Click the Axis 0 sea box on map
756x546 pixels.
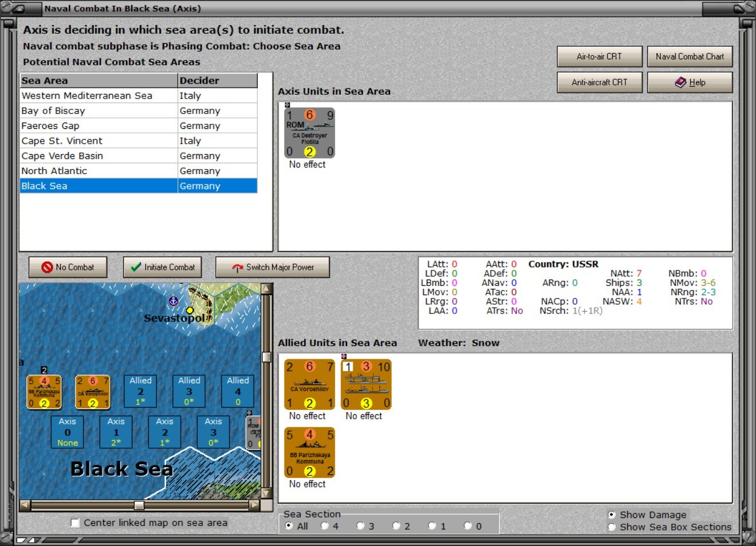pyautogui.click(x=67, y=432)
